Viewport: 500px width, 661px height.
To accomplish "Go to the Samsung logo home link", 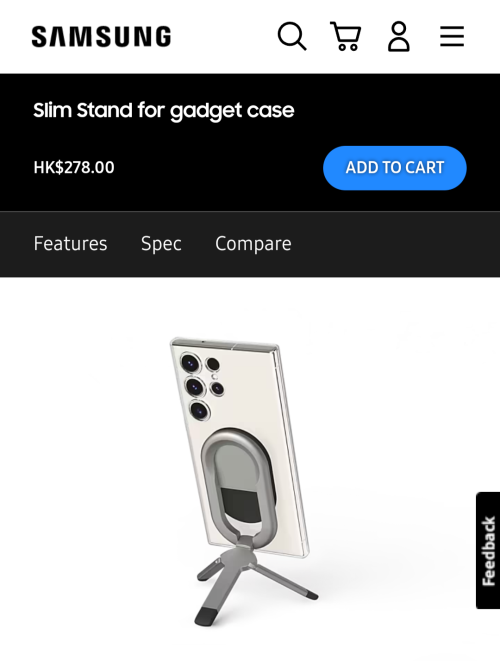I will tap(102, 36).
